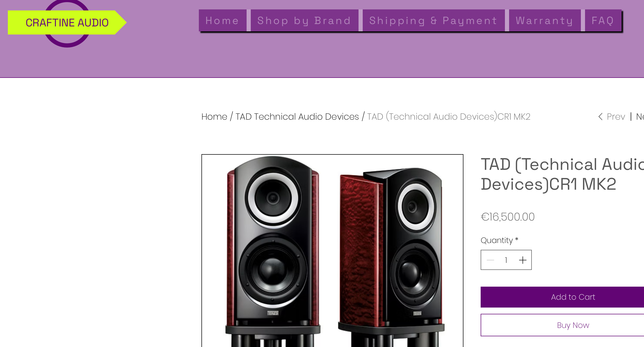
Task: Increase quantity with the plus icon
Action: pyautogui.click(x=523, y=260)
